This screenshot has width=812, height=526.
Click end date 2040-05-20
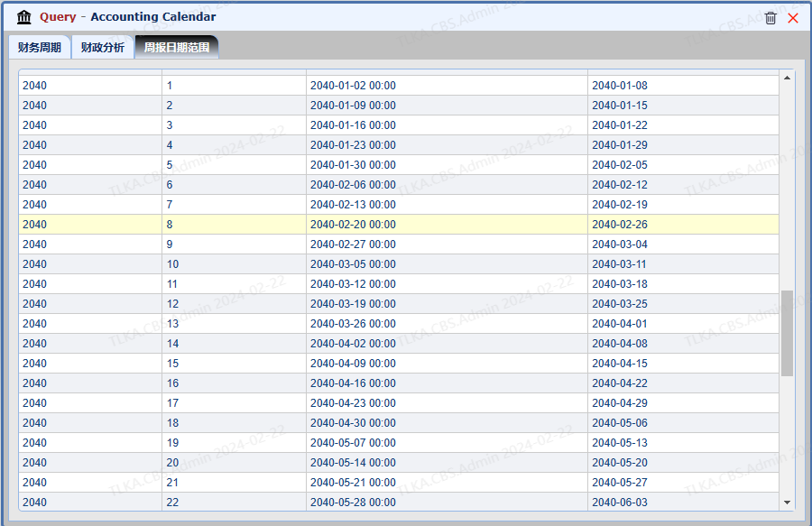coord(683,462)
